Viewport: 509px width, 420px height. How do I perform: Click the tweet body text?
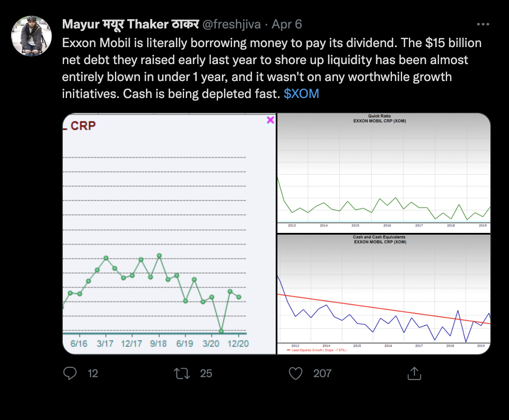click(x=271, y=68)
